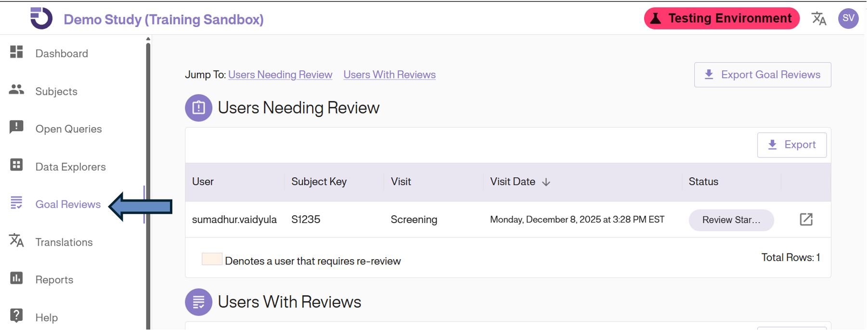Click Export Goal Reviews button

click(x=763, y=75)
